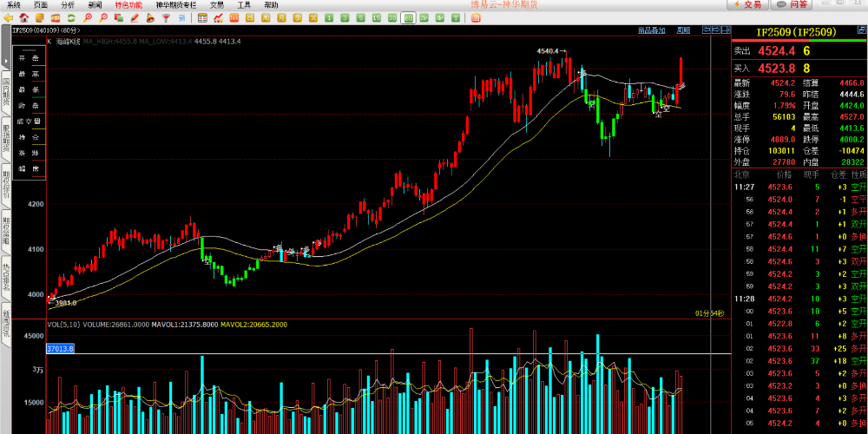Screen dimensions: 868x434
Task: Toggle the selected 60-minute period icon
Action: (409, 17)
